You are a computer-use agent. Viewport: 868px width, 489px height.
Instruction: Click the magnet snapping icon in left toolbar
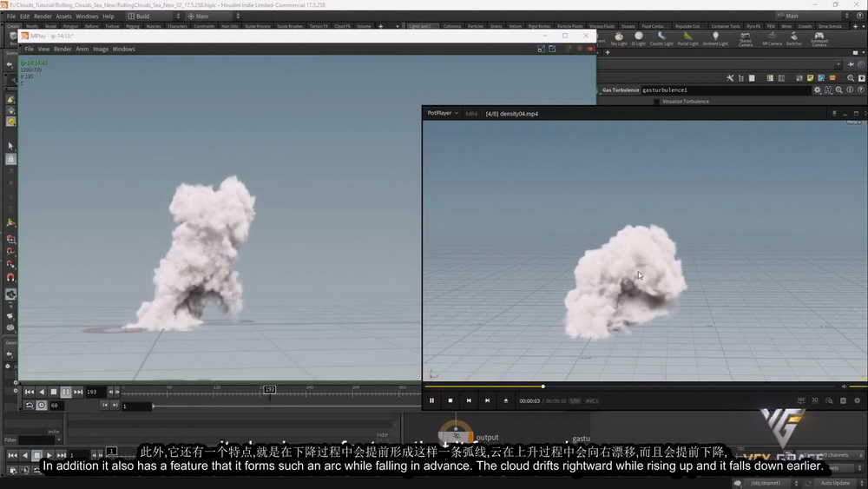[10, 277]
